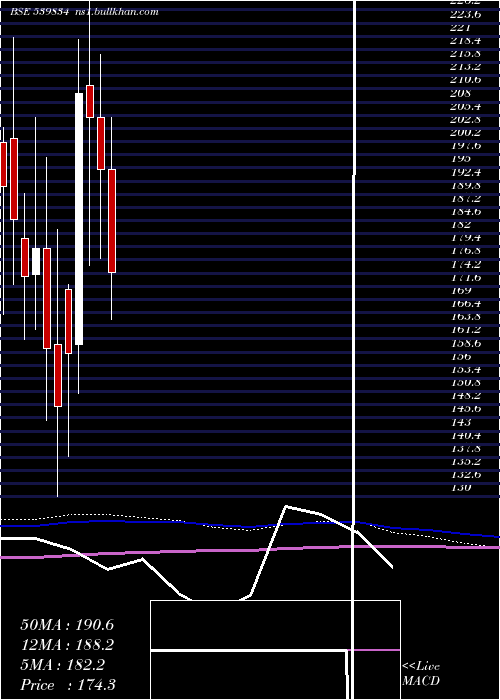This screenshot has height=700, width=500.
Task: Select the Price : 174.3 readout
Action: pyautogui.click(x=68, y=685)
